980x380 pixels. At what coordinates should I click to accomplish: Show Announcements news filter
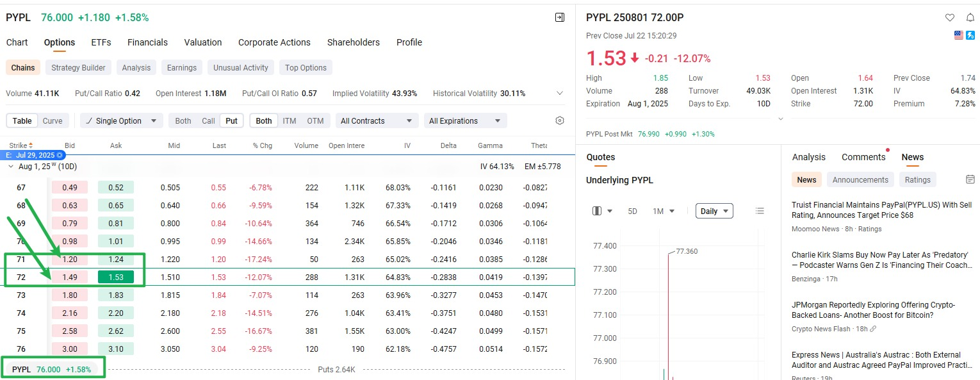pos(860,179)
